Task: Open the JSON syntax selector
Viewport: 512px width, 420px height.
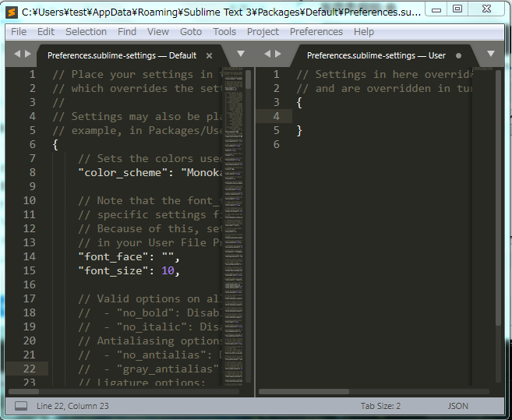Action: coord(457,406)
